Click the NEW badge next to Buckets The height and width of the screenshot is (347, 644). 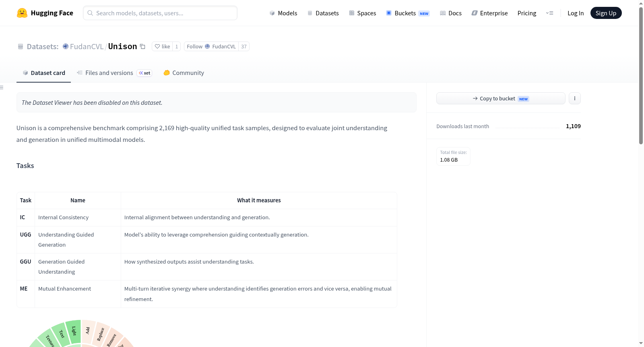(424, 13)
